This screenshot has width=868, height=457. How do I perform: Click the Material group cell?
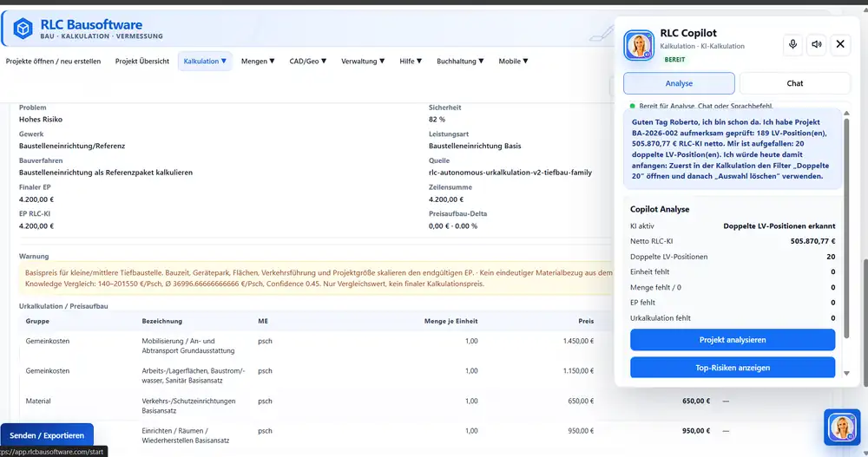[x=38, y=402]
